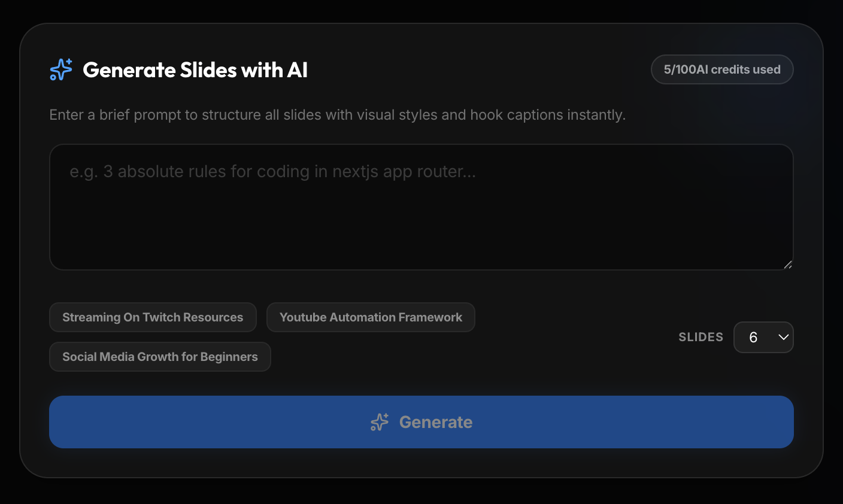Click the SLIDES label text

pyautogui.click(x=701, y=337)
